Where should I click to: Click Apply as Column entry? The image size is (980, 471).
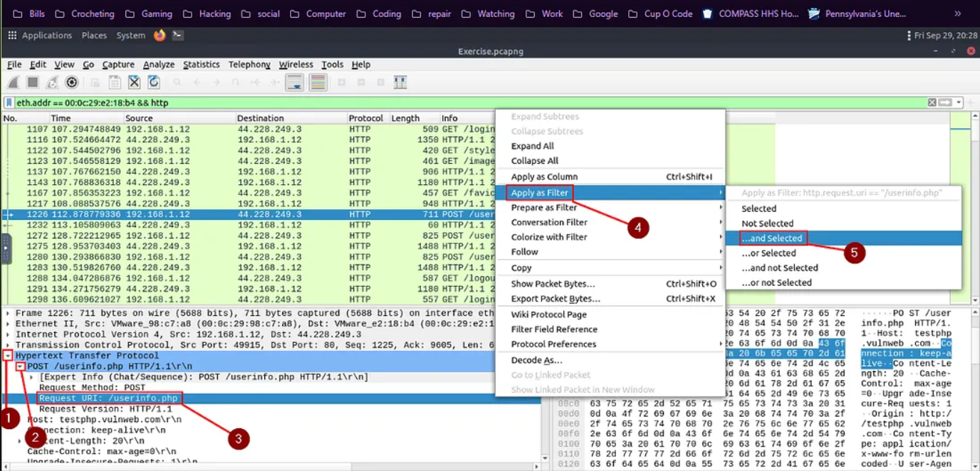pyautogui.click(x=610, y=176)
